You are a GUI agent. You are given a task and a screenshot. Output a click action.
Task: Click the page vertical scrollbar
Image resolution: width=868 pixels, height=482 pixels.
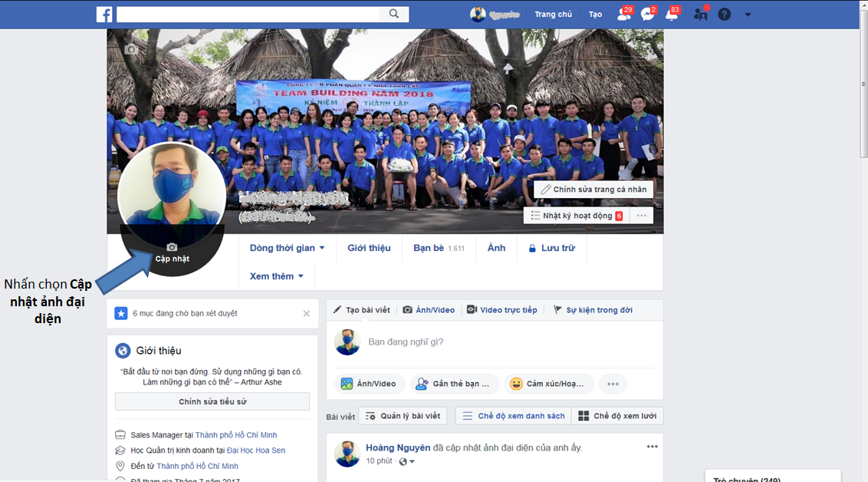point(863,83)
